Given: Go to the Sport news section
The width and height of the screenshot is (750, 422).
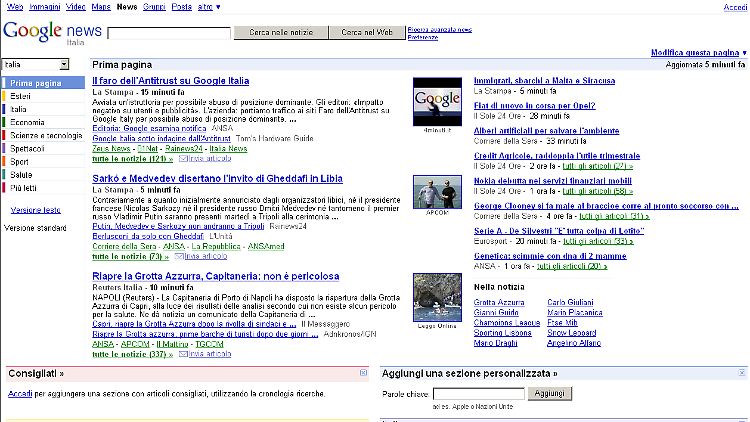Looking at the screenshot, I should [20, 161].
